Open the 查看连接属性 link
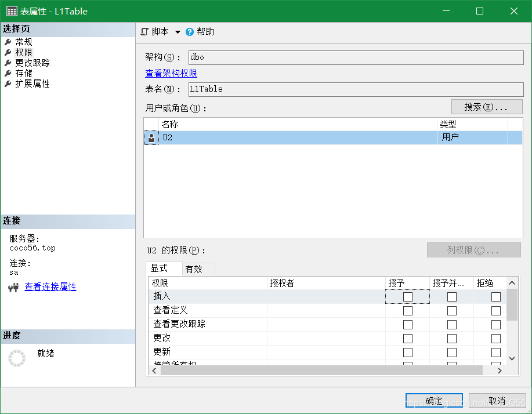The height and width of the screenshot is (414, 532). coord(50,287)
